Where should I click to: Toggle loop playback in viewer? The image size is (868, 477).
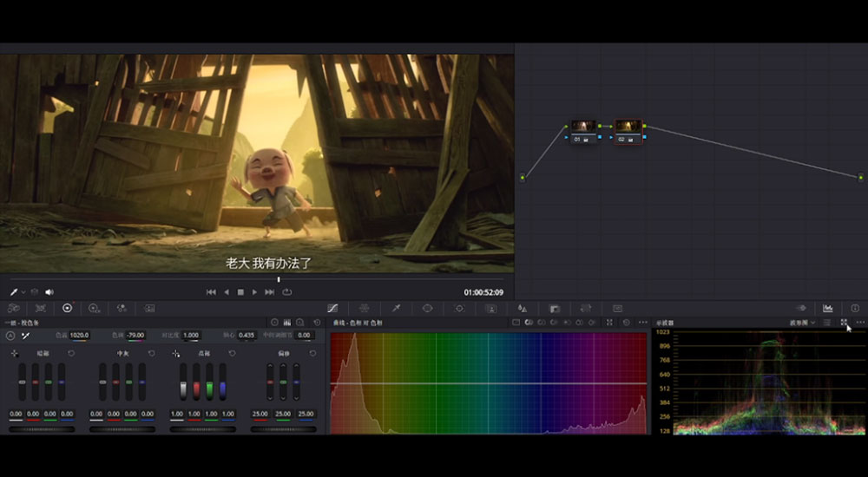coord(286,292)
